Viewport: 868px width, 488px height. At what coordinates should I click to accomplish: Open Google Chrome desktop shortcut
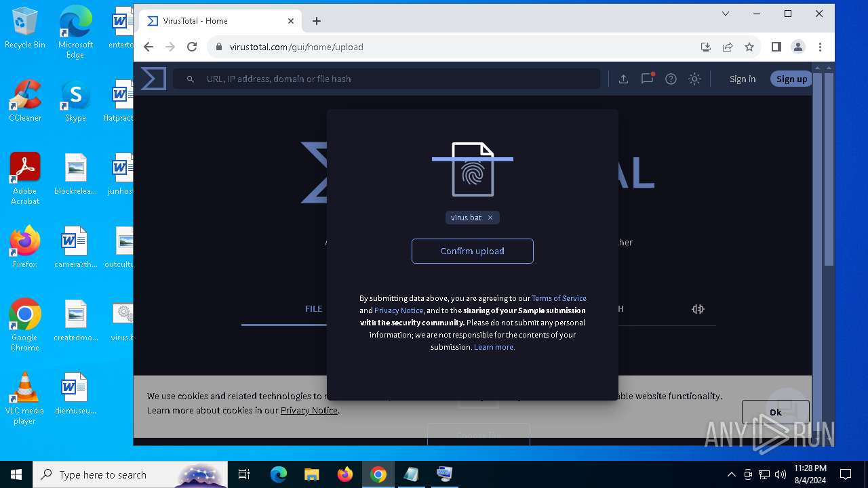click(25, 325)
